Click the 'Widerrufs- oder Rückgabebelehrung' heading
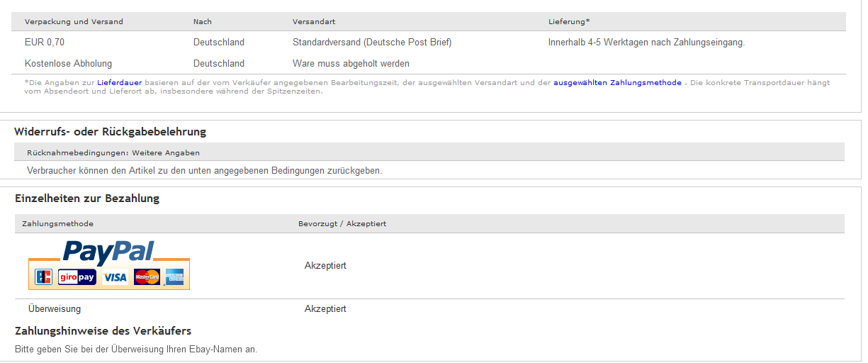Viewport: 868px width, 363px height. click(111, 132)
